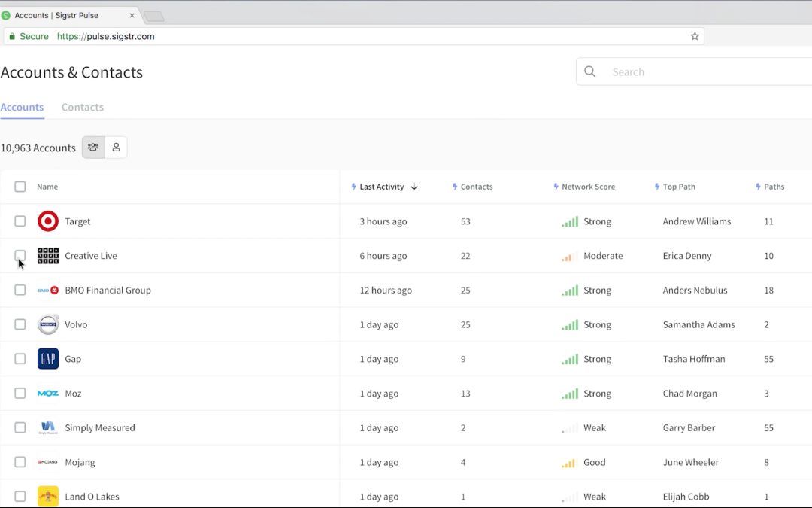Check the Land O Lakes checkbox

20,497
